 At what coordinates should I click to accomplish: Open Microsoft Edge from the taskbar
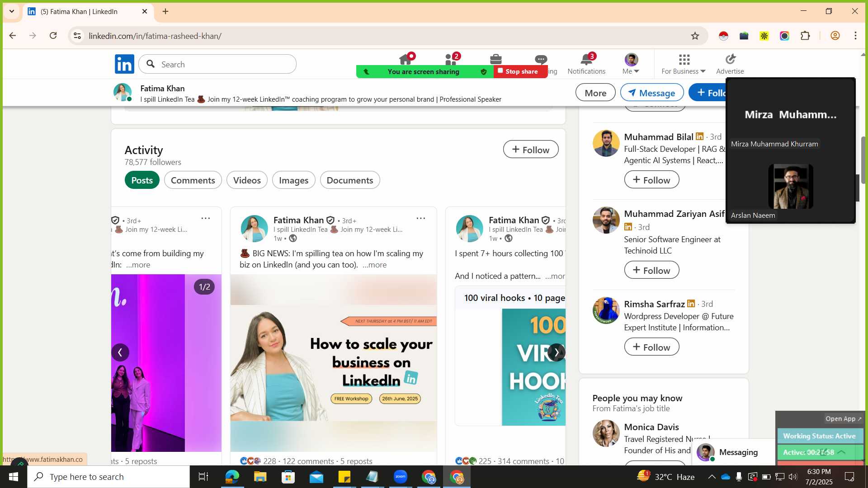tap(232, 477)
